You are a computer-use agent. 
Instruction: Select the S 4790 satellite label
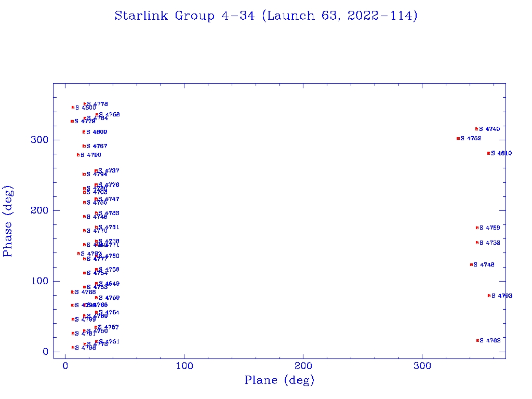click(x=90, y=155)
